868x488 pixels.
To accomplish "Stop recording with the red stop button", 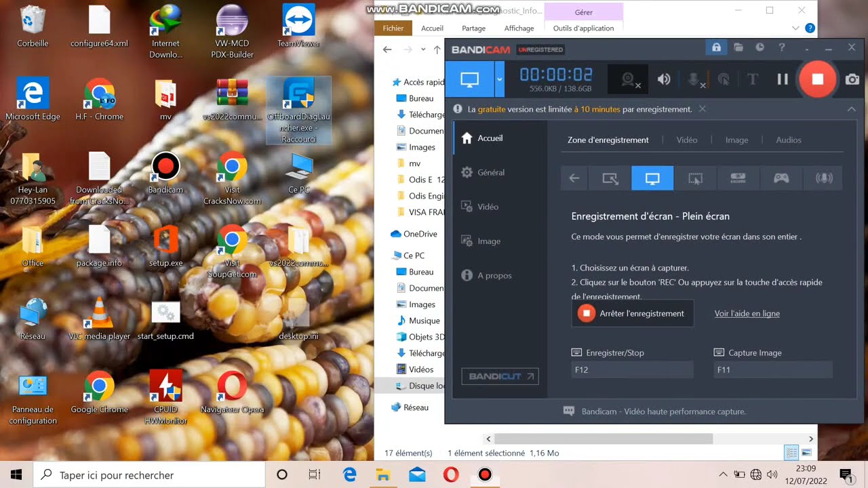I will click(817, 79).
